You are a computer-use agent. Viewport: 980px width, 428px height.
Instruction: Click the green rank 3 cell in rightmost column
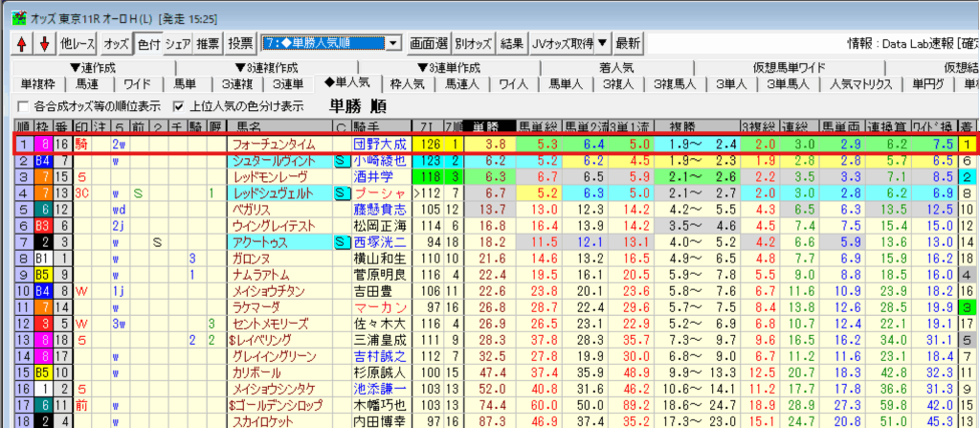tap(969, 307)
